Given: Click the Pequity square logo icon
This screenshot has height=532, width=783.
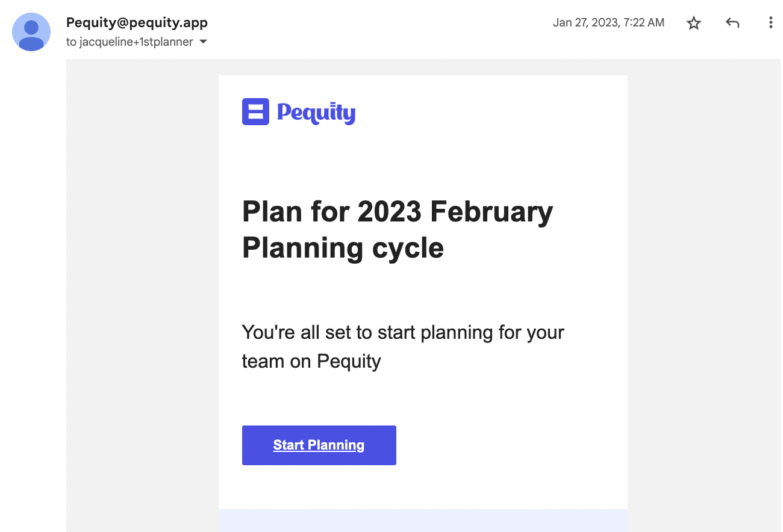Looking at the screenshot, I should [x=255, y=112].
